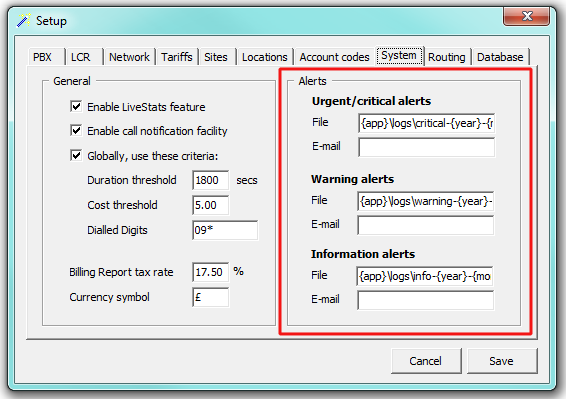Edit the Cost threshold value

point(210,205)
